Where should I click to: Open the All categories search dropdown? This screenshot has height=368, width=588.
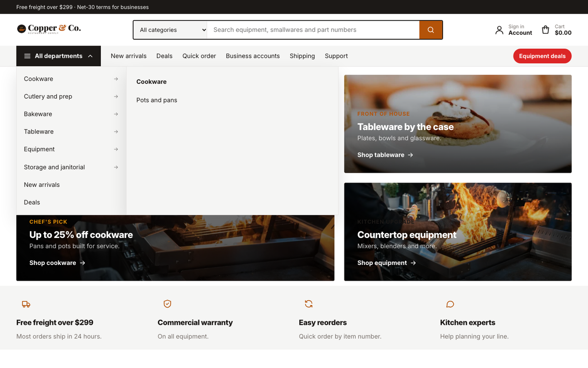[171, 30]
